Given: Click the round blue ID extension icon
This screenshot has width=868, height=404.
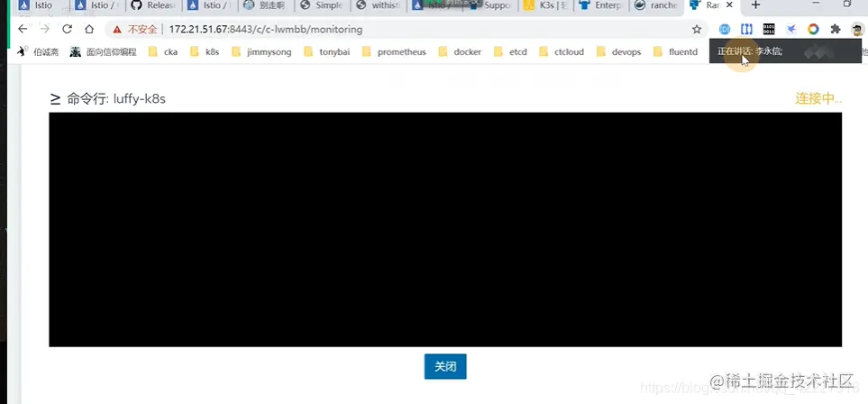Looking at the screenshot, I should (x=725, y=30).
